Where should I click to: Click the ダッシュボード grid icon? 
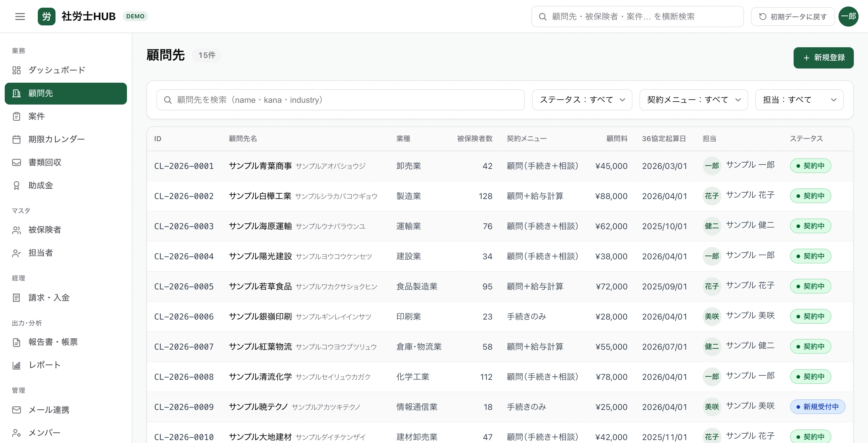tap(17, 70)
